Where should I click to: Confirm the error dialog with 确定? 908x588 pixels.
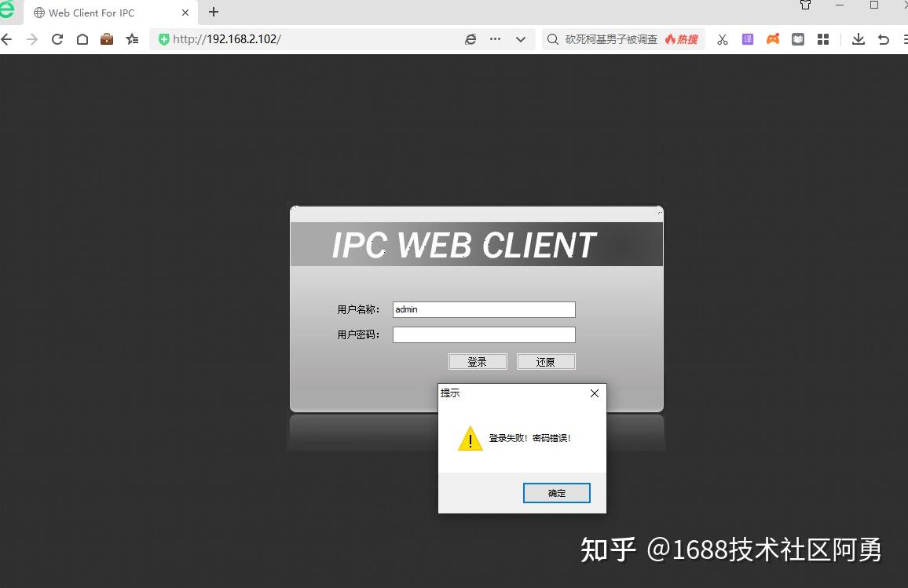556,492
